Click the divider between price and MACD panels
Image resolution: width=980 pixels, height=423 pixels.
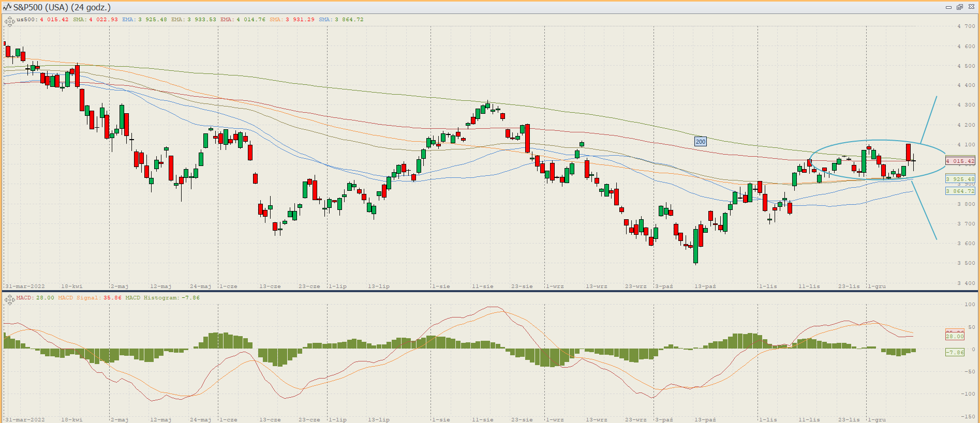coord(490,291)
